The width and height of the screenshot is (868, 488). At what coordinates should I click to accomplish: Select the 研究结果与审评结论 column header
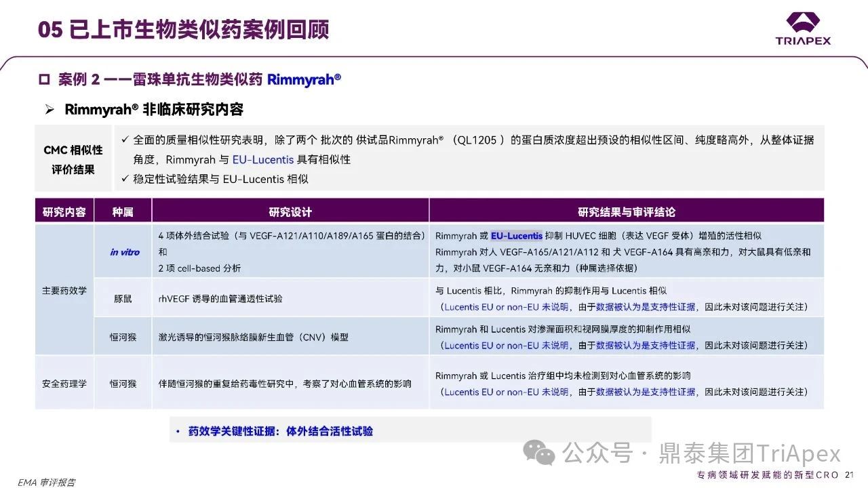[627, 211]
